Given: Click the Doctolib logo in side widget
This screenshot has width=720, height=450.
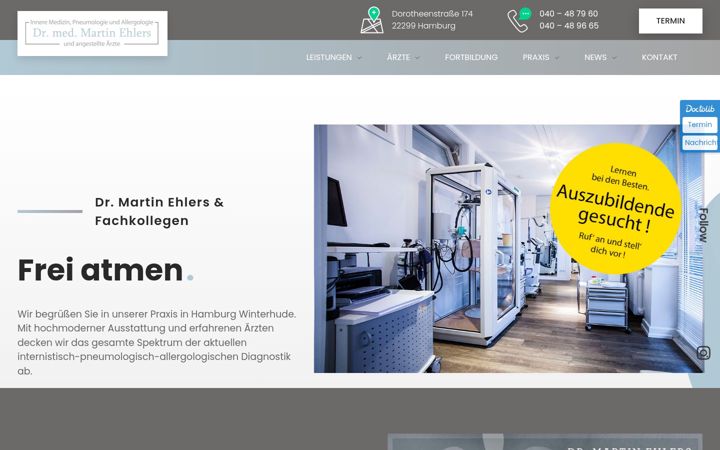Looking at the screenshot, I should pos(700,109).
